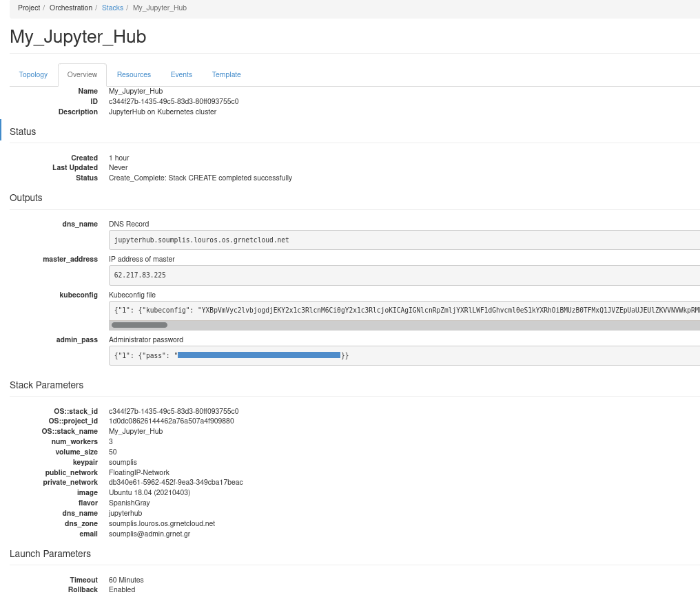Switch to the Topology tab

click(33, 74)
